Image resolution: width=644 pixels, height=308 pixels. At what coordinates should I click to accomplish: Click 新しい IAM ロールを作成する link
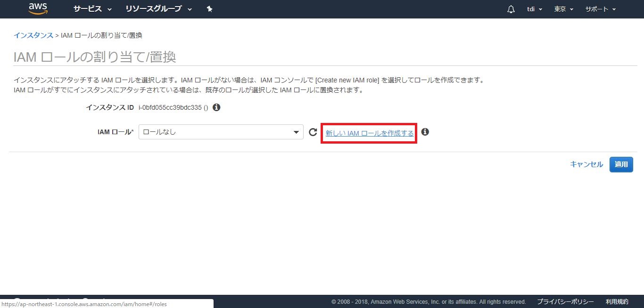369,133
